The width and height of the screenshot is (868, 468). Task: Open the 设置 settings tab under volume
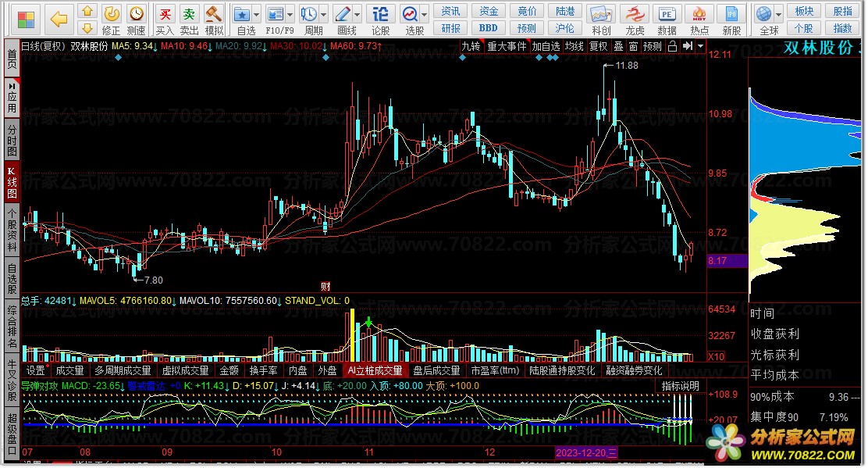35,370
